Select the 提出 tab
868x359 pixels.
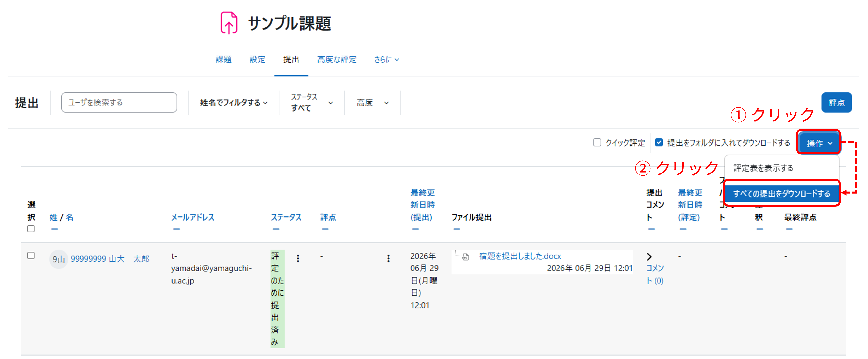(x=291, y=60)
